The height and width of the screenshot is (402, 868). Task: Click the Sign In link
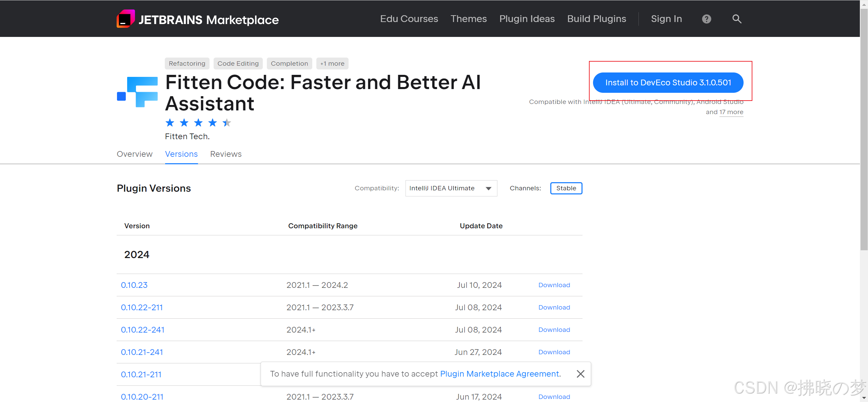point(666,19)
